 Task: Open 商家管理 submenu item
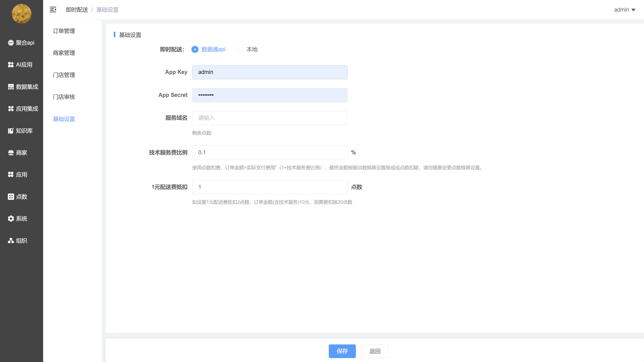click(64, 53)
